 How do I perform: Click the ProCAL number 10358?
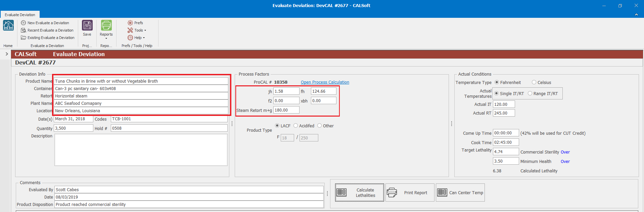click(281, 82)
